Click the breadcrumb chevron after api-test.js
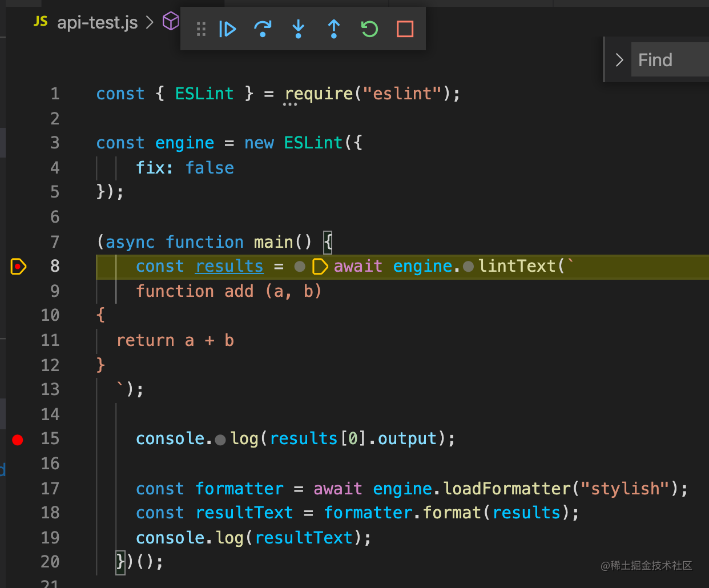 150,22
